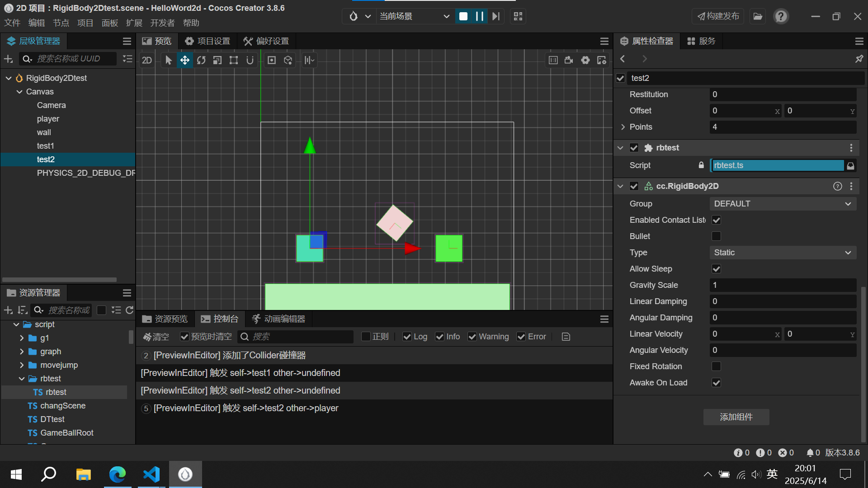Open the 节点 menu
The width and height of the screenshot is (868, 488).
(x=61, y=23)
